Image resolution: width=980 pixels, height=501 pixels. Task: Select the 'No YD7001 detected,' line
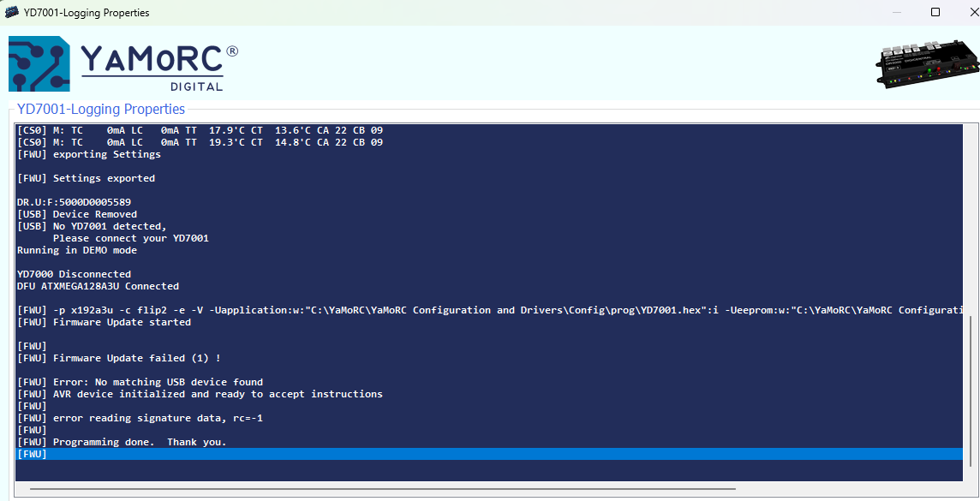92,226
